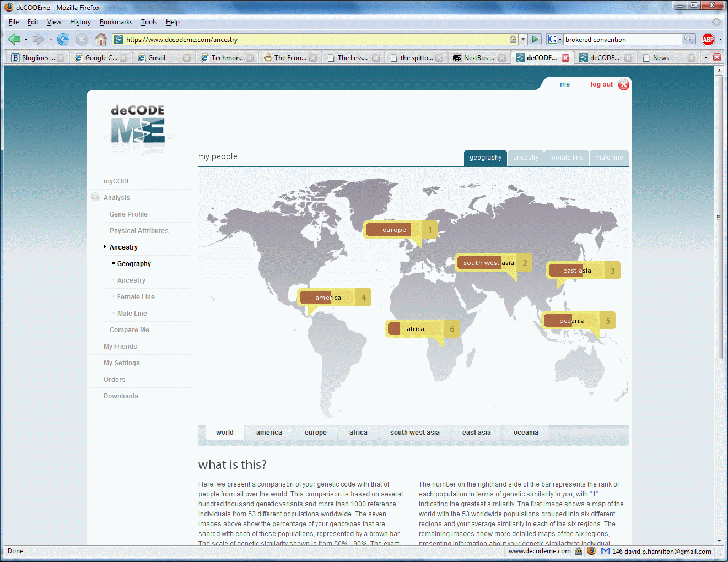This screenshot has width=728, height=562.
Task: Click the stop loading icon
Action: 82,39
